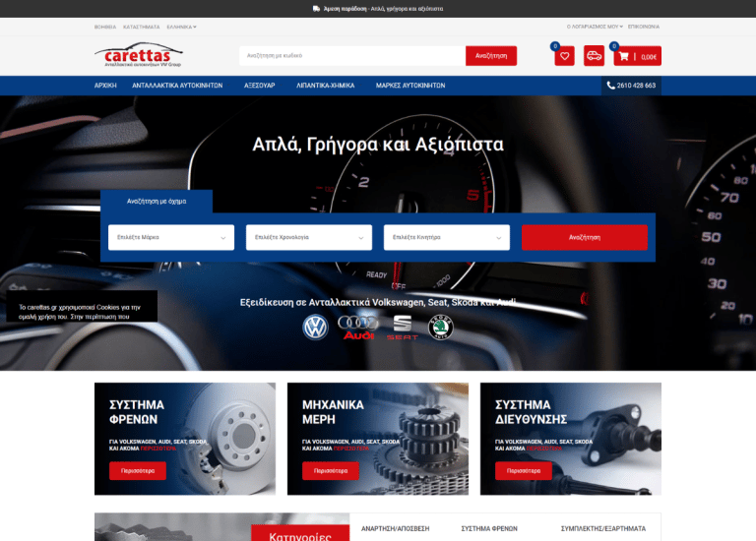Select the Seat brand logo

pos(402,328)
